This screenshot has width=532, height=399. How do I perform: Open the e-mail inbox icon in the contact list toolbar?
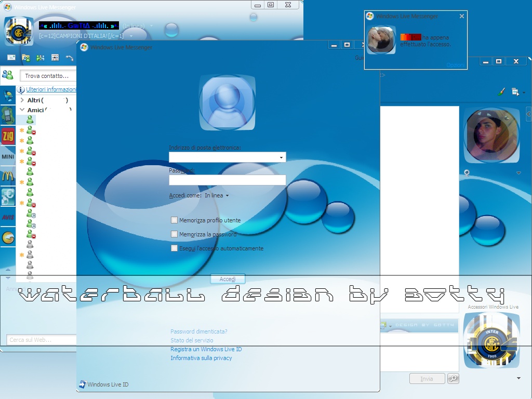11,58
